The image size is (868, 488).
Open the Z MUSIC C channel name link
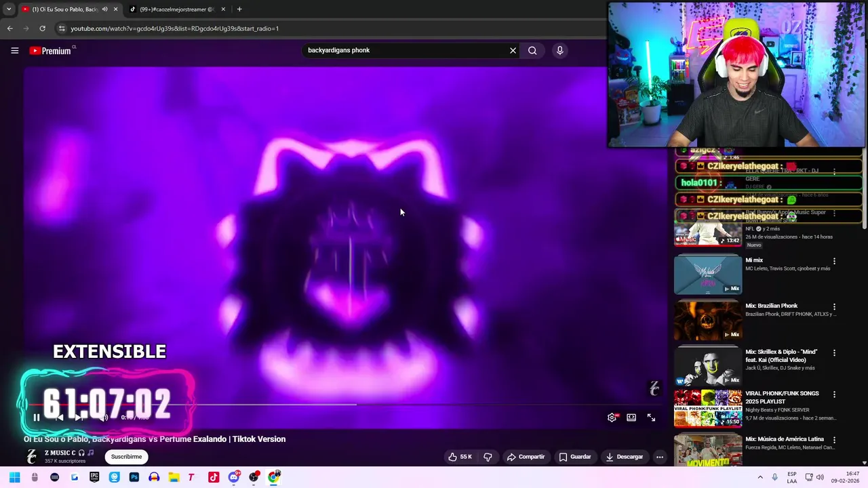coord(60,453)
